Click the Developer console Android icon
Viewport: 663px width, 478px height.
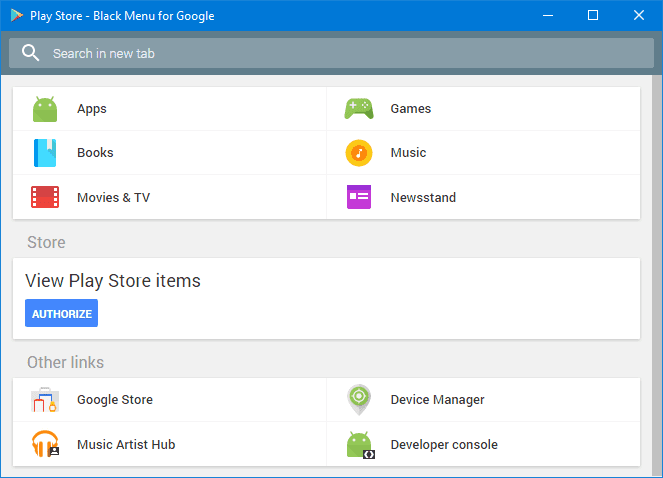coord(360,445)
